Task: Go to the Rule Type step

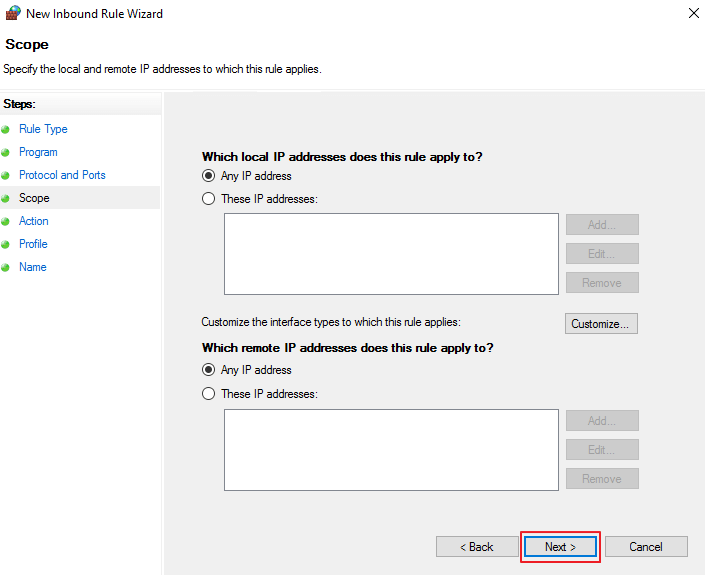Action: tap(43, 129)
